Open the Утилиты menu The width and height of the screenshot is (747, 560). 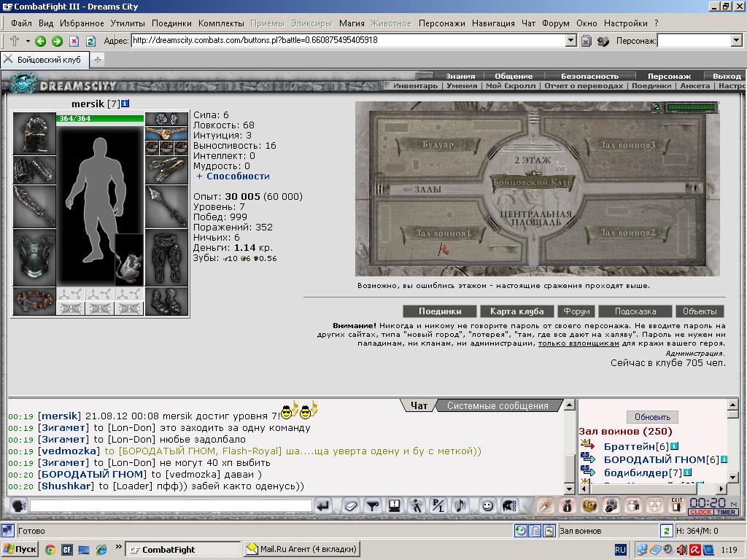128,23
